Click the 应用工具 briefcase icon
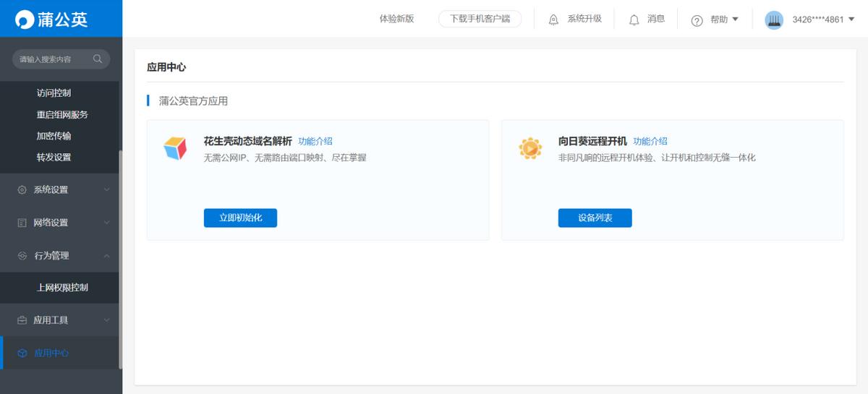Viewport: 868px width, 394px height. coord(22,320)
